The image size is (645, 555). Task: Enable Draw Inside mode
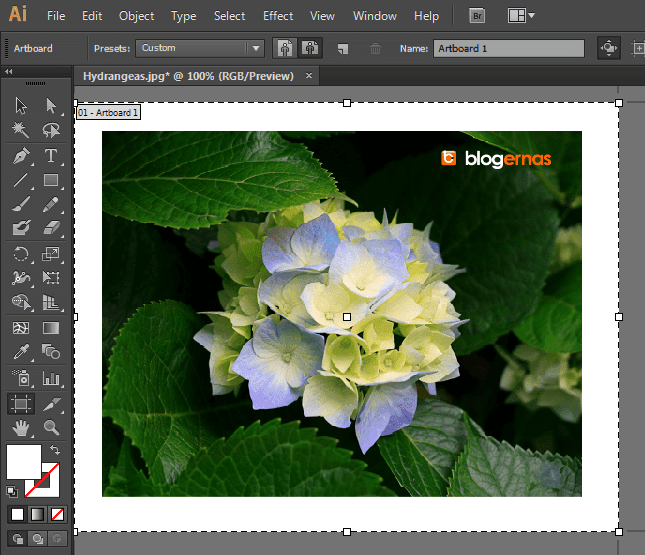click(x=57, y=539)
